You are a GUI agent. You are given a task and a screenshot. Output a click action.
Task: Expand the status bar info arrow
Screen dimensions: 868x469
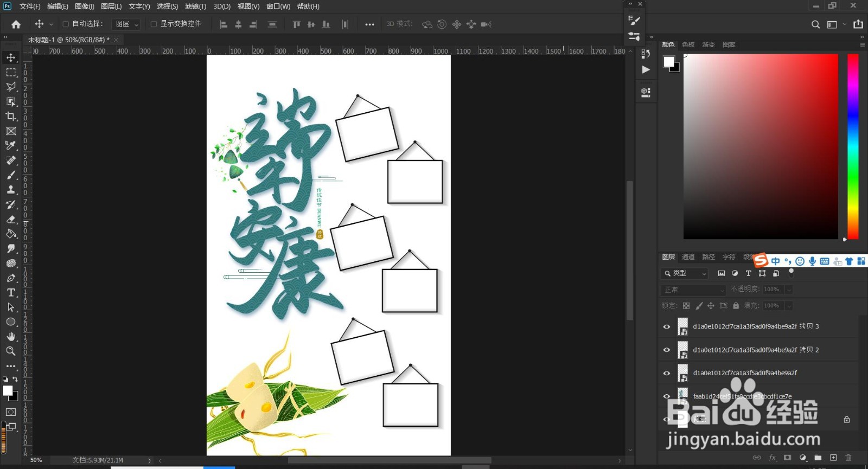pos(149,460)
